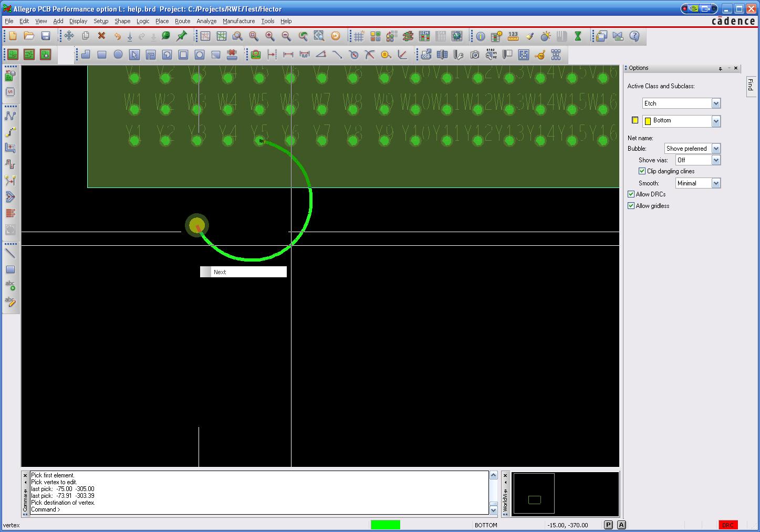This screenshot has width=760, height=532.
Task: Click the camera snapshot icon
Action: pyautogui.click(x=475, y=55)
